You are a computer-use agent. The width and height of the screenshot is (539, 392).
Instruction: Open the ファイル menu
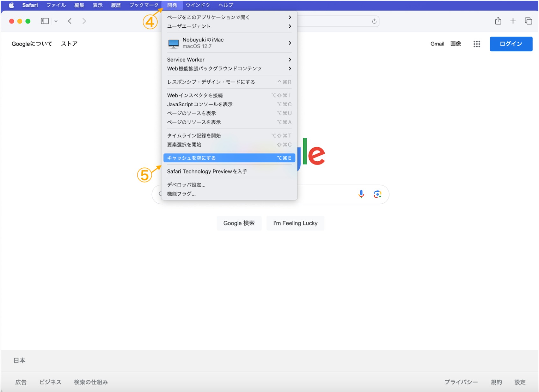[56, 5]
